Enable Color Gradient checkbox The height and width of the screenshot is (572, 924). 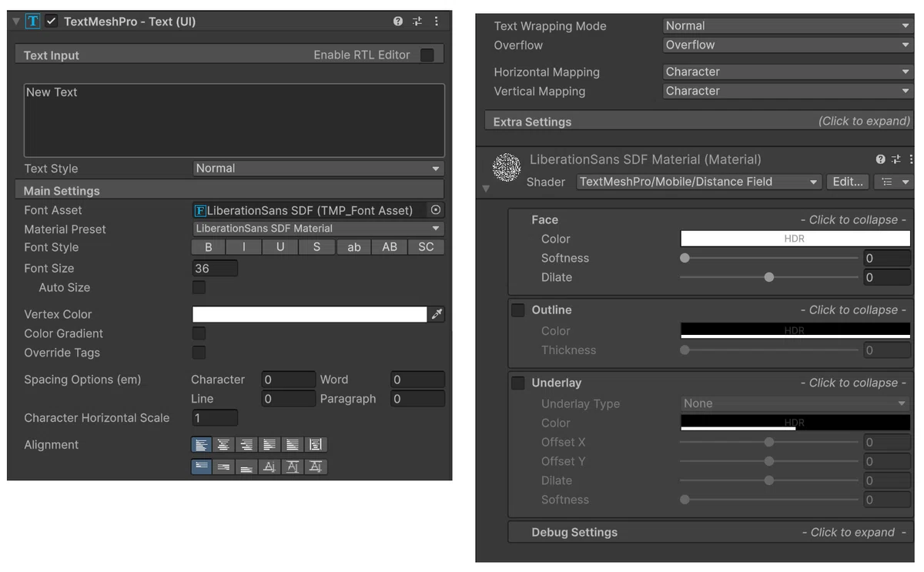pos(199,333)
